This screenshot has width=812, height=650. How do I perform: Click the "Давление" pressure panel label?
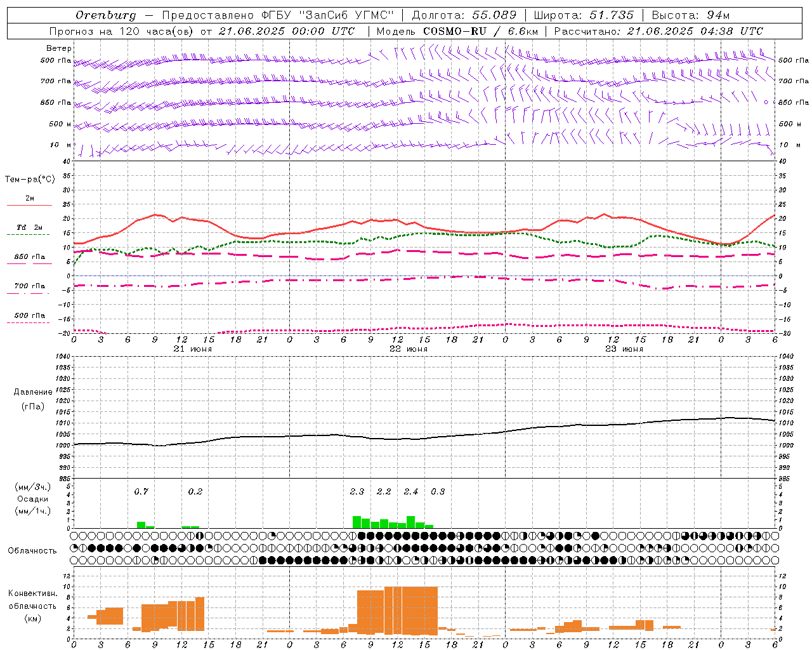[x=33, y=392]
